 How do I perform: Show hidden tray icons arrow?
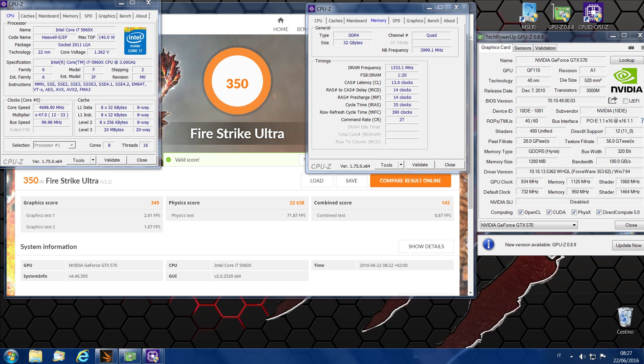click(x=571, y=356)
